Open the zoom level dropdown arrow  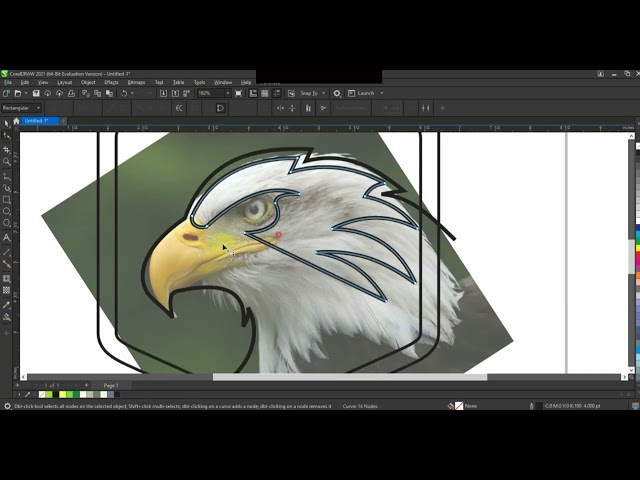point(228,93)
